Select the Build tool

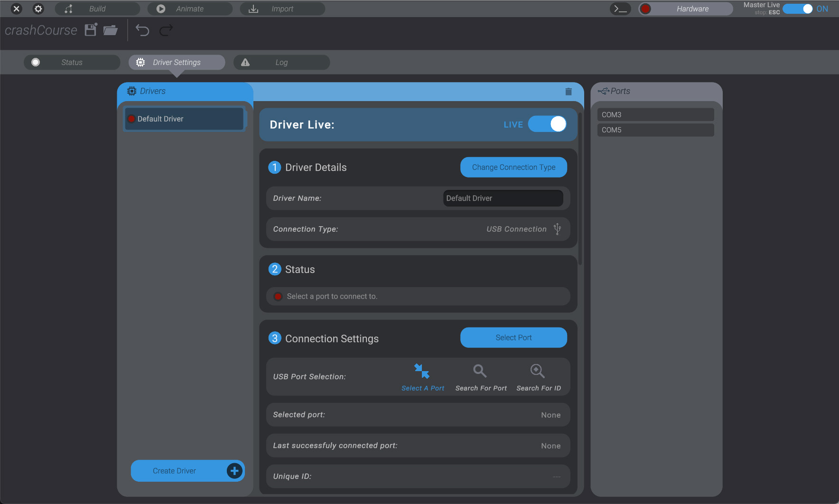click(x=97, y=9)
